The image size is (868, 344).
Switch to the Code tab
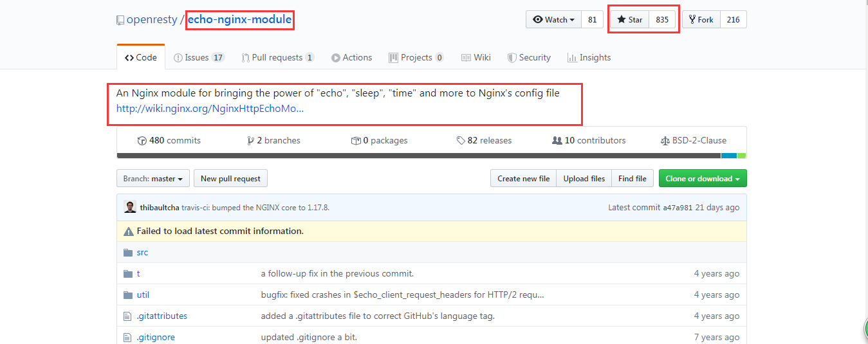[141, 57]
